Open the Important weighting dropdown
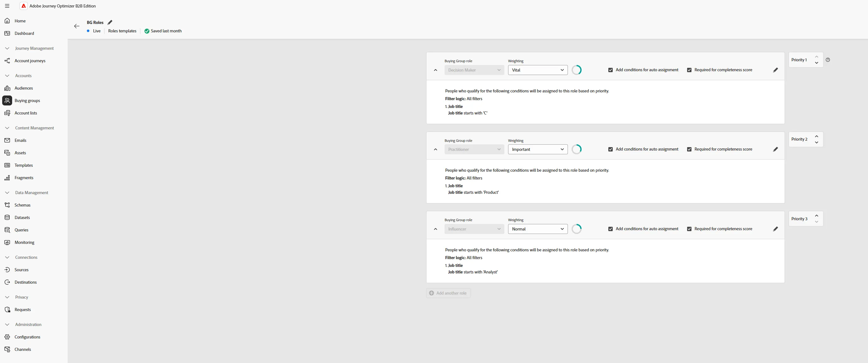 click(x=537, y=149)
